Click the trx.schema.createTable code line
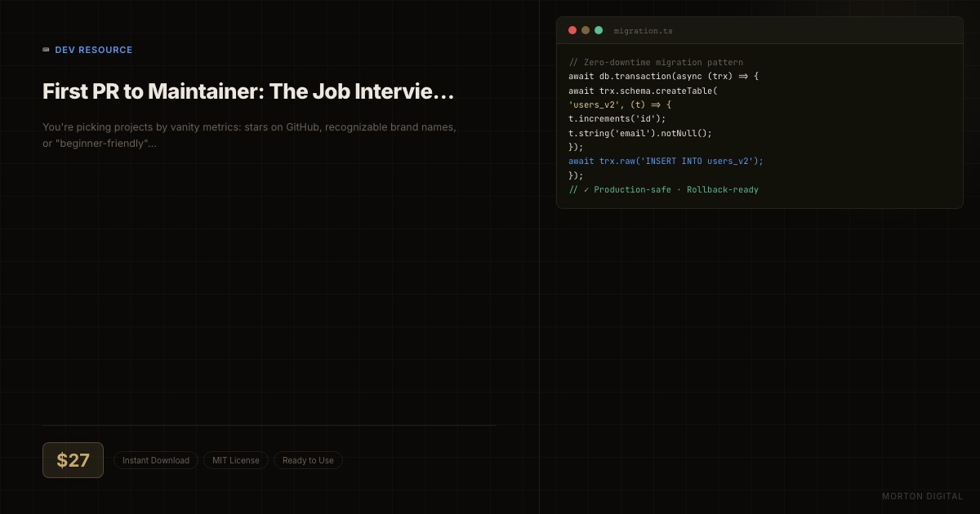The image size is (980, 514). 644,91
